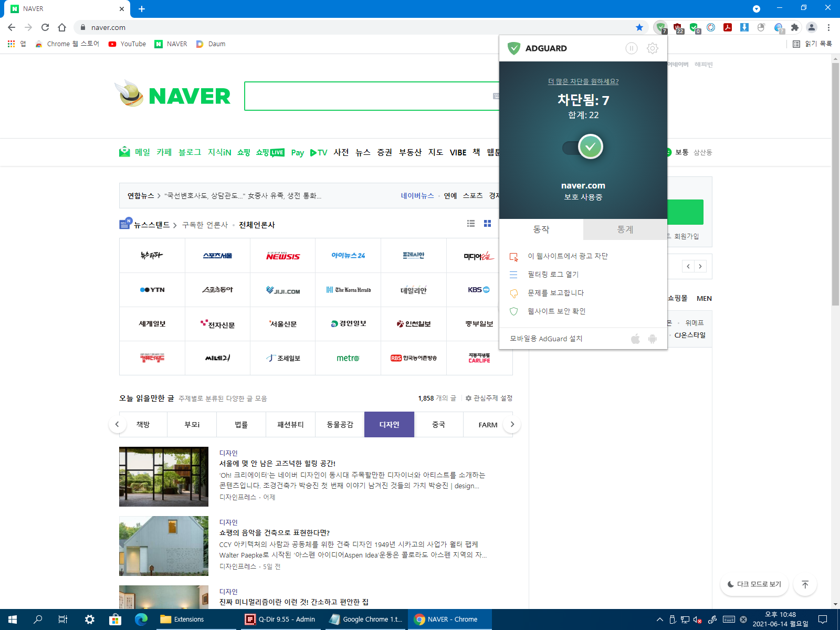Open Windows Start menu
Image resolution: width=840 pixels, height=630 pixels.
point(13,619)
